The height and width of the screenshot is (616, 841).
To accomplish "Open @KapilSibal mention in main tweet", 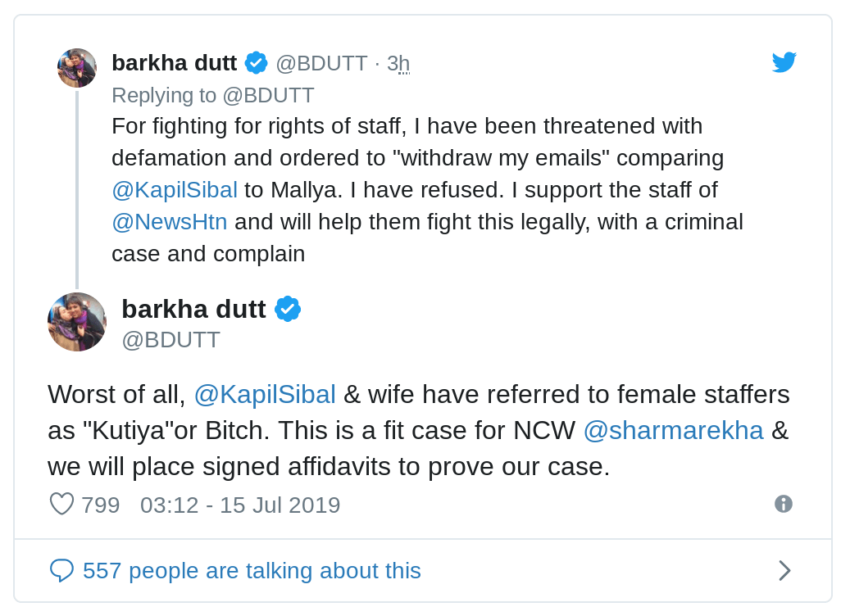I will pos(265,394).
